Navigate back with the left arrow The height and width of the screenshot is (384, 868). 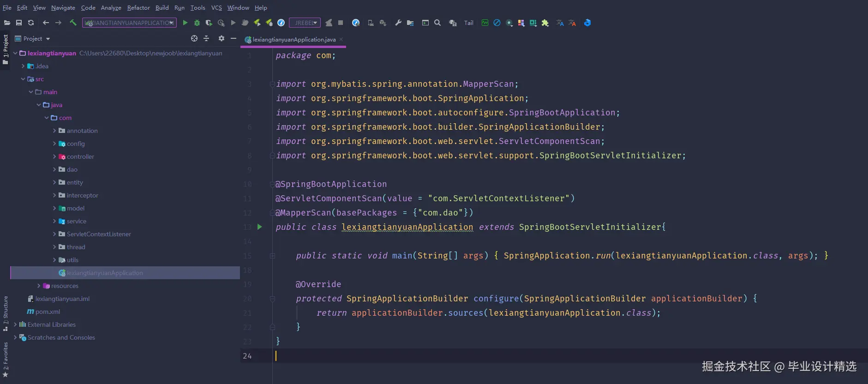click(46, 23)
